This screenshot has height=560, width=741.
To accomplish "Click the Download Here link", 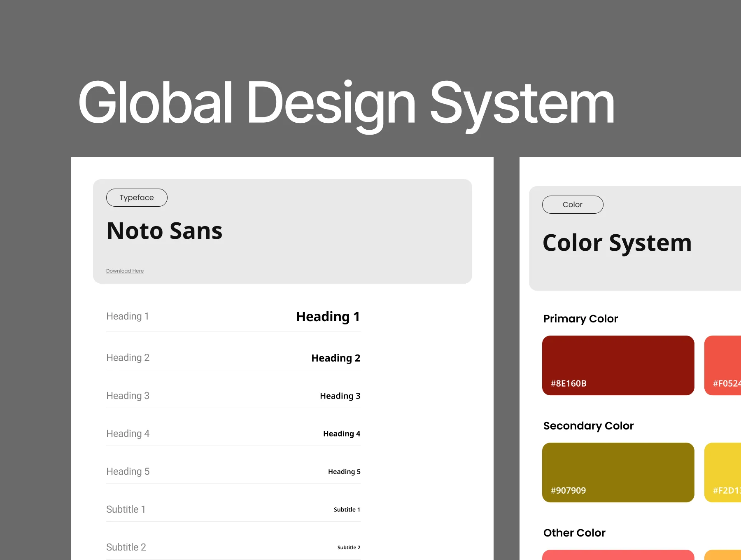I will tap(125, 271).
